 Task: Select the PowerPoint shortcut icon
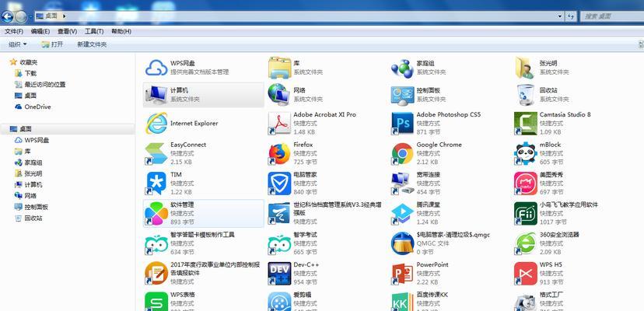402,273
